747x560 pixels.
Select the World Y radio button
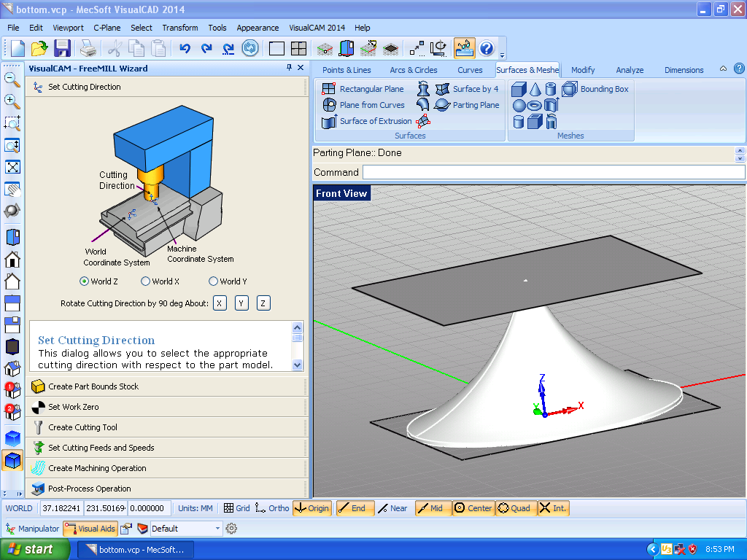(213, 281)
